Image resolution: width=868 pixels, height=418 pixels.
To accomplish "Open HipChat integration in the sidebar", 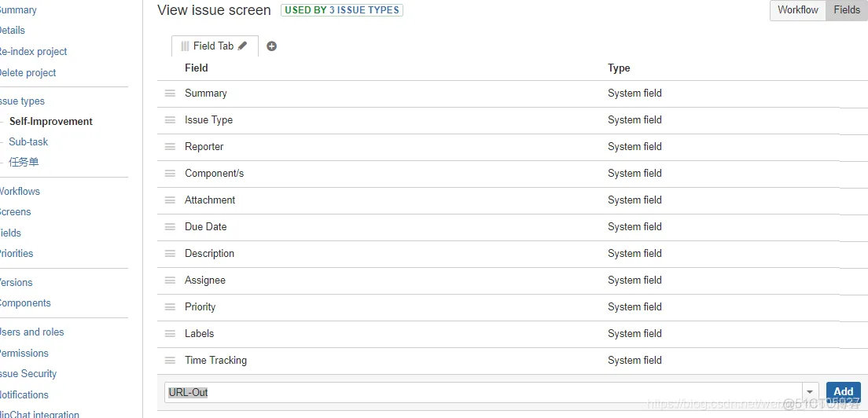I will pyautogui.click(x=39, y=414).
